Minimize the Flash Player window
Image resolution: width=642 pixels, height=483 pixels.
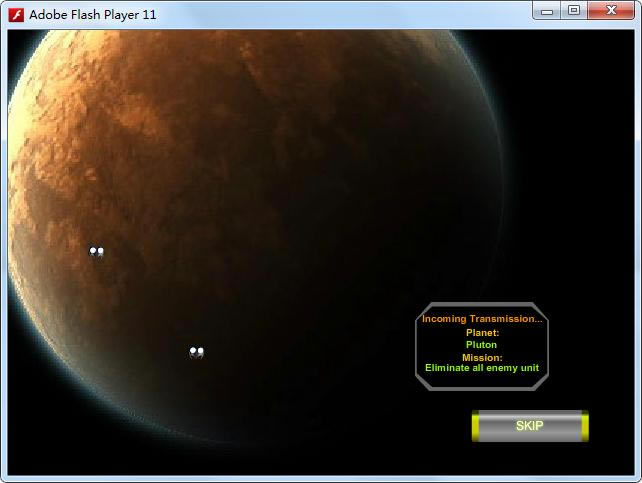(x=548, y=11)
